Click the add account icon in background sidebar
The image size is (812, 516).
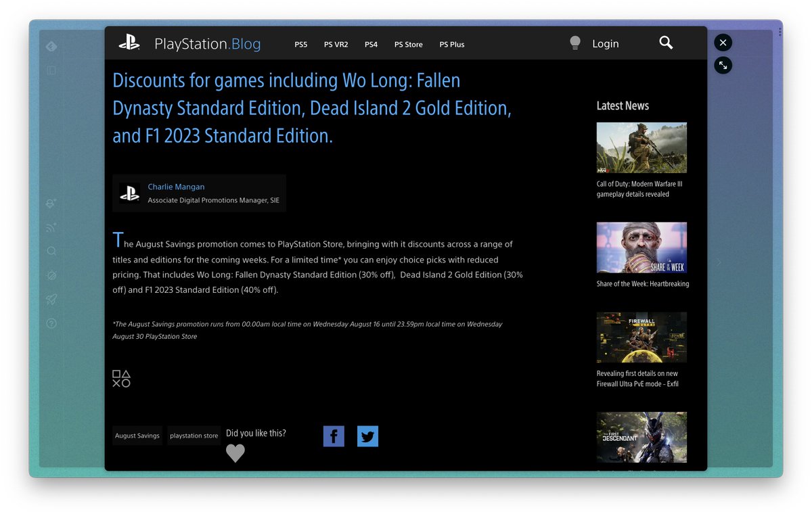(x=51, y=204)
